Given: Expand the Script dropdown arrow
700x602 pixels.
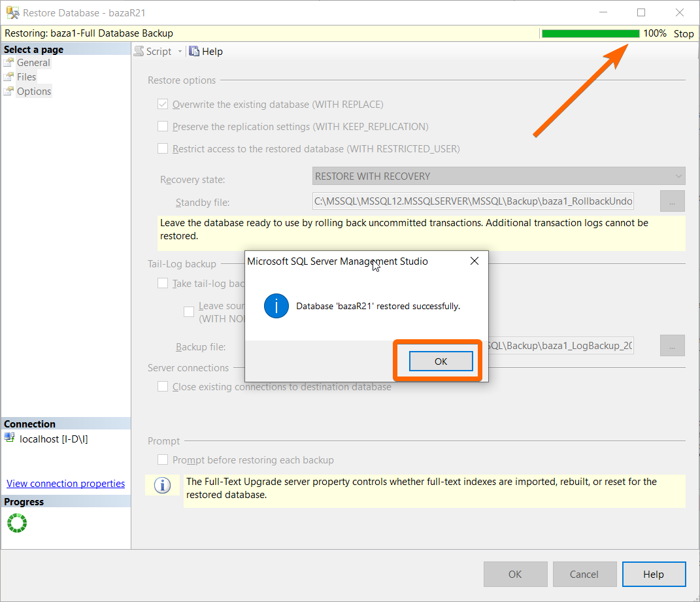Looking at the screenshot, I should [180, 52].
